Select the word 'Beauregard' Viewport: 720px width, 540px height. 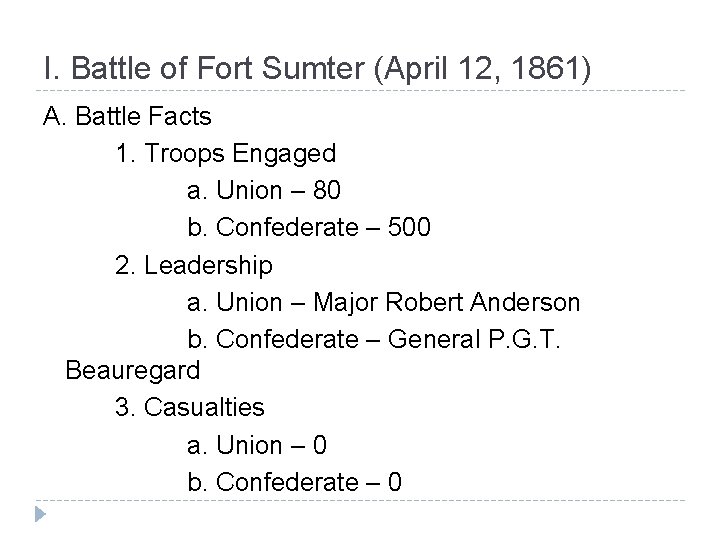click(133, 370)
